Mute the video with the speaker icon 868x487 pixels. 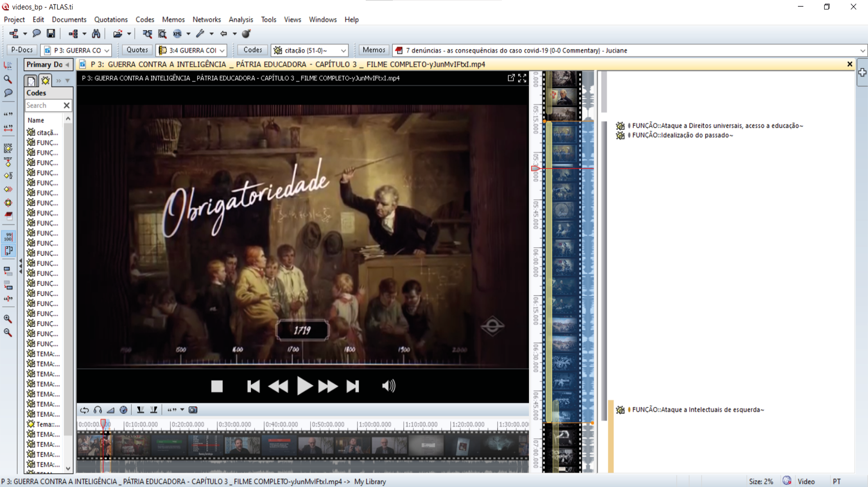tap(388, 386)
